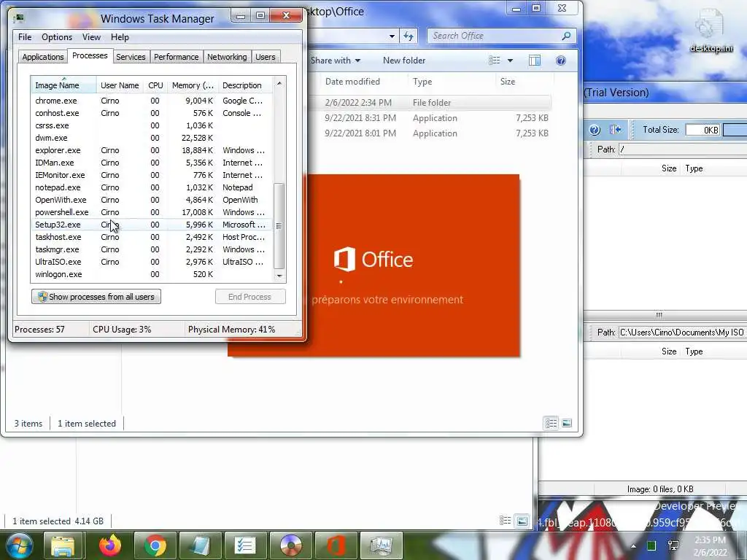
Task: Open the Windows Start menu orb
Action: coord(19,545)
